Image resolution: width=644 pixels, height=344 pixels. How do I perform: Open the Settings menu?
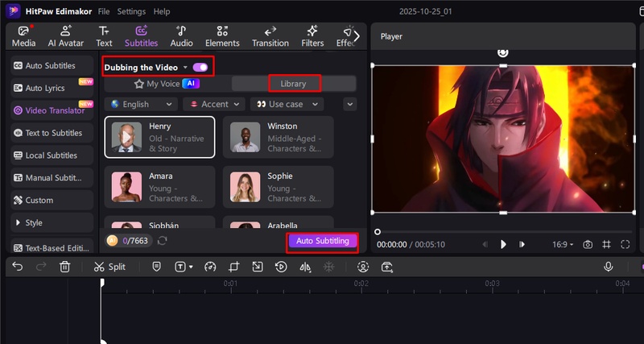coord(131,11)
